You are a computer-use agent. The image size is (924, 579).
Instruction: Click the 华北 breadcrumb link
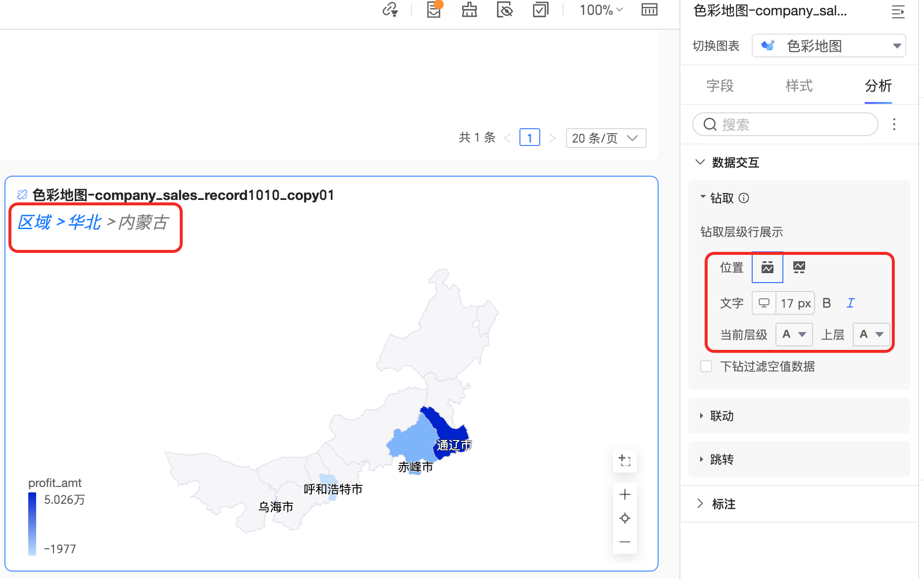(x=85, y=223)
